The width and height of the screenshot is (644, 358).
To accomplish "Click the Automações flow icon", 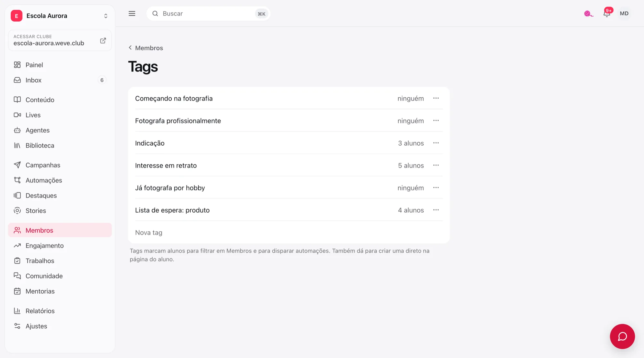I will point(17,180).
